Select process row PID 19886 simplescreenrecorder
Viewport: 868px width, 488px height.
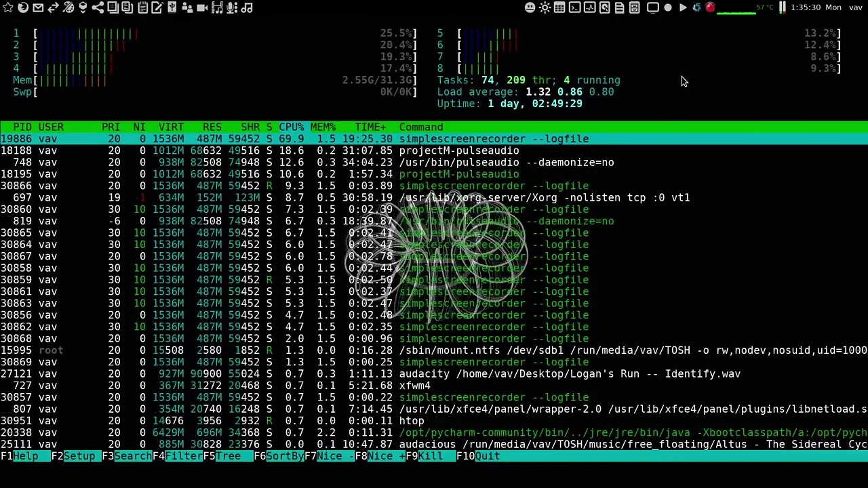(x=434, y=139)
